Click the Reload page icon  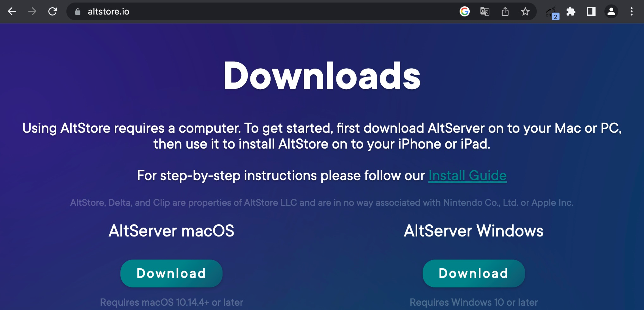click(52, 11)
